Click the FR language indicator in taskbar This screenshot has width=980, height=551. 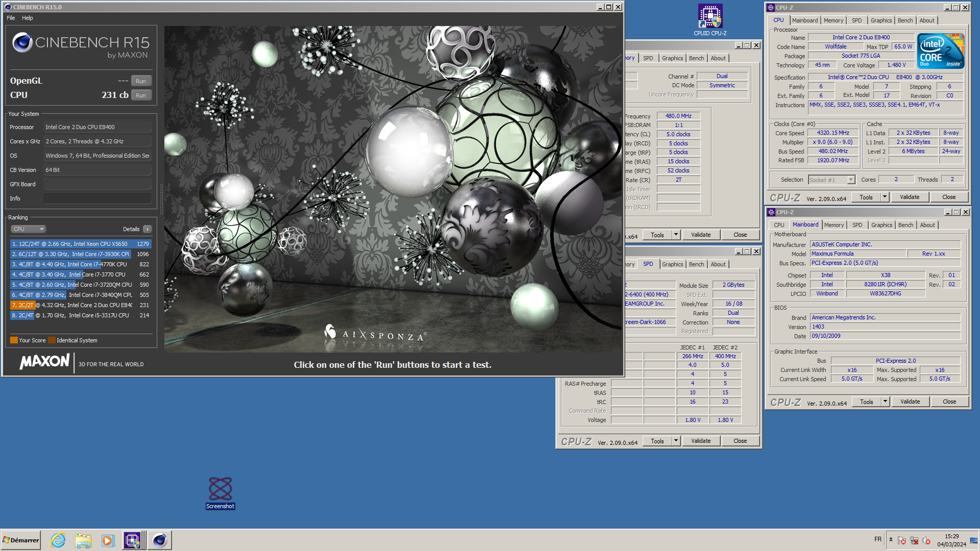coord(878,539)
